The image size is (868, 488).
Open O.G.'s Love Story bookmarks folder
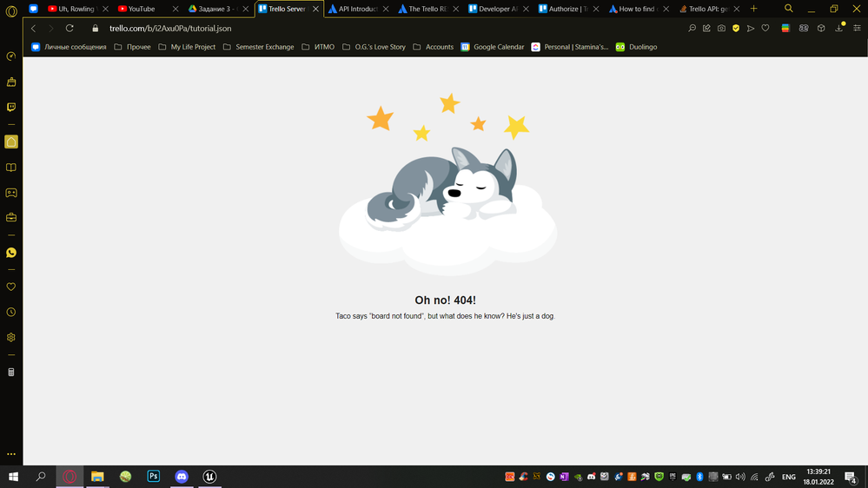[x=374, y=47]
